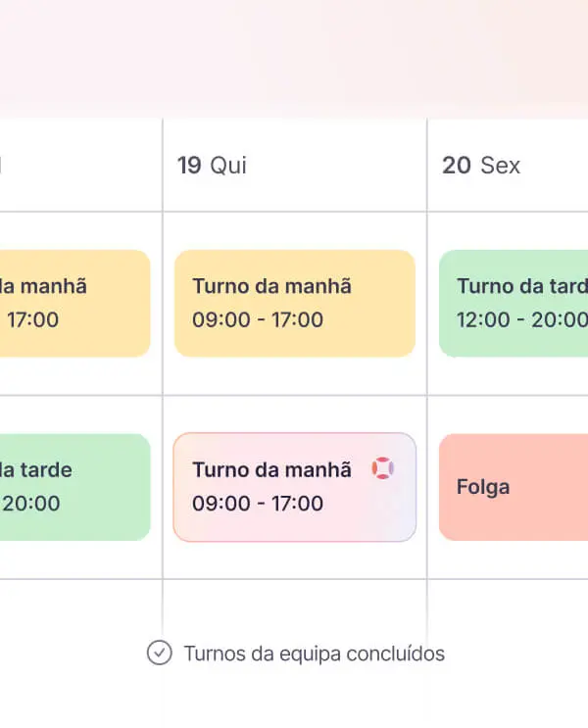Click the date number 20 in the header
588x728 pixels.
457,166
